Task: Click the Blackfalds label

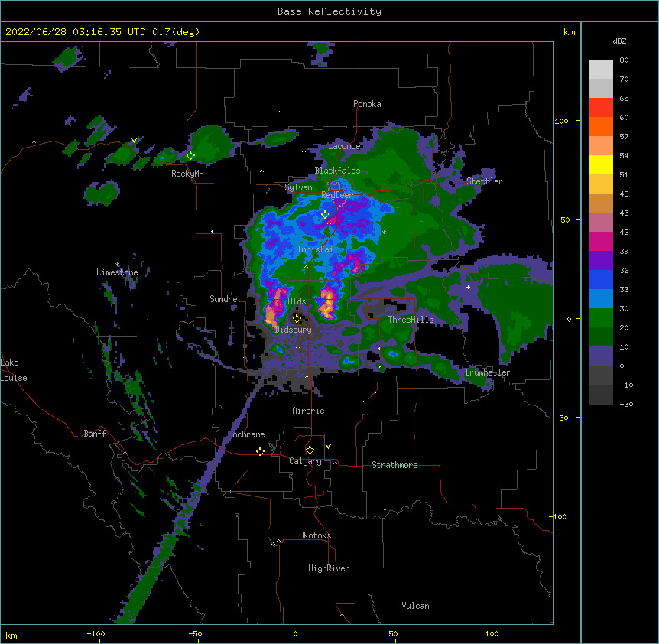Action: click(x=337, y=171)
